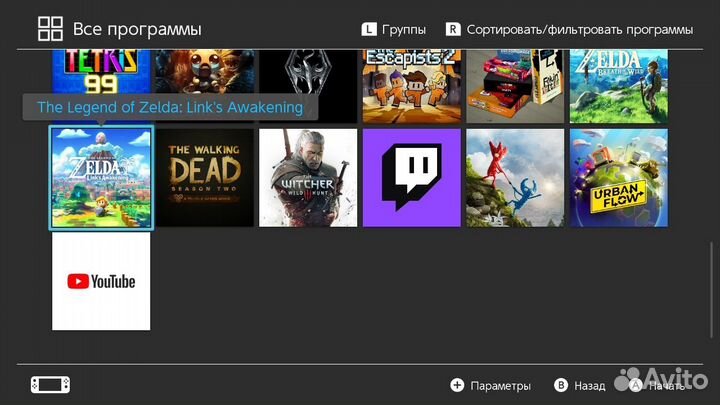
Task: Click the L button icon for groups
Action: tap(369, 29)
